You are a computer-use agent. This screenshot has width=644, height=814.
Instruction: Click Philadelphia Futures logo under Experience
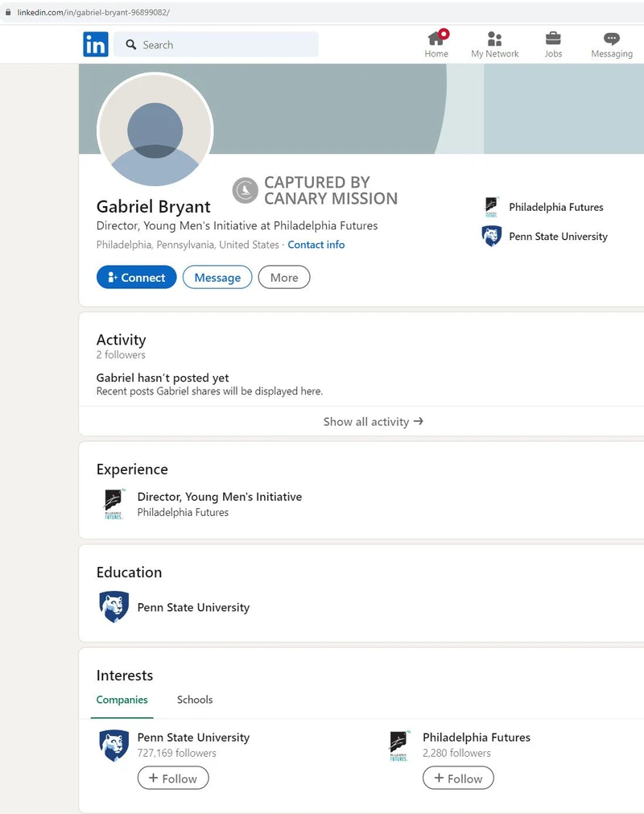(x=114, y=503)
